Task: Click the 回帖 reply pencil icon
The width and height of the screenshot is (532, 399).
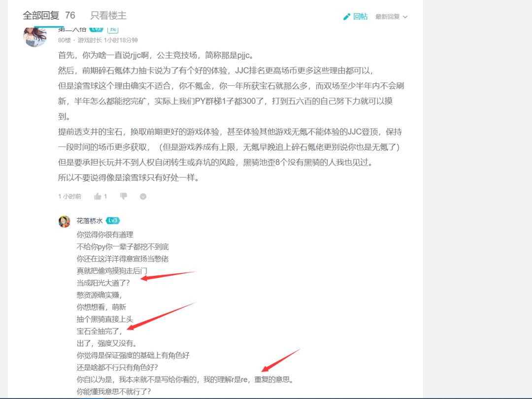Action: (x=347, y=17)
